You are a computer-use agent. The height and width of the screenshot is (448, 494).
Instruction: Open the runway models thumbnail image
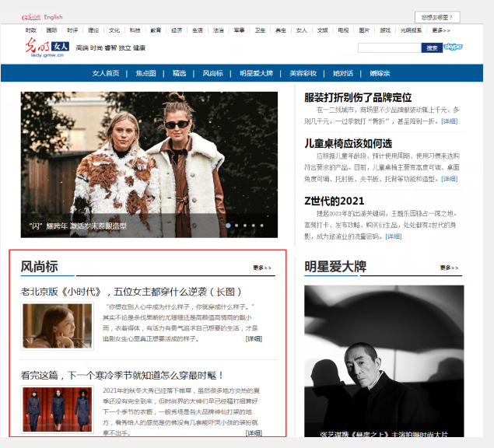pyautogui.click(x=58, y=409)
